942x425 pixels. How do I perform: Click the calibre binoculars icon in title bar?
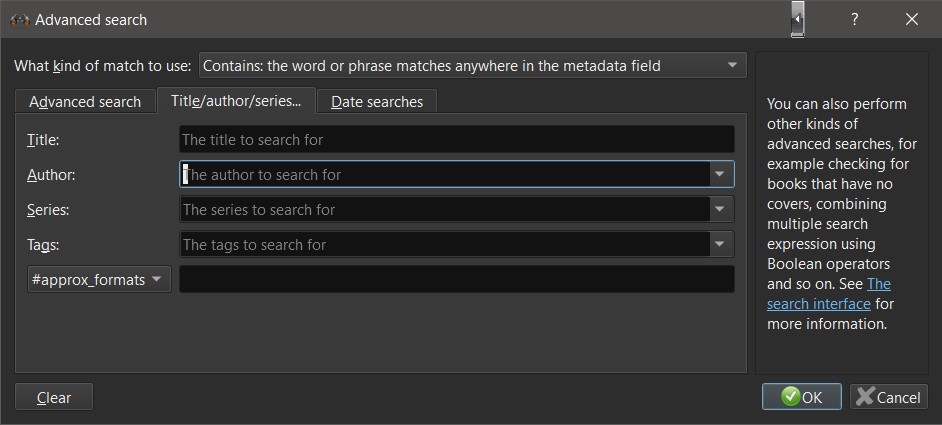20,20
